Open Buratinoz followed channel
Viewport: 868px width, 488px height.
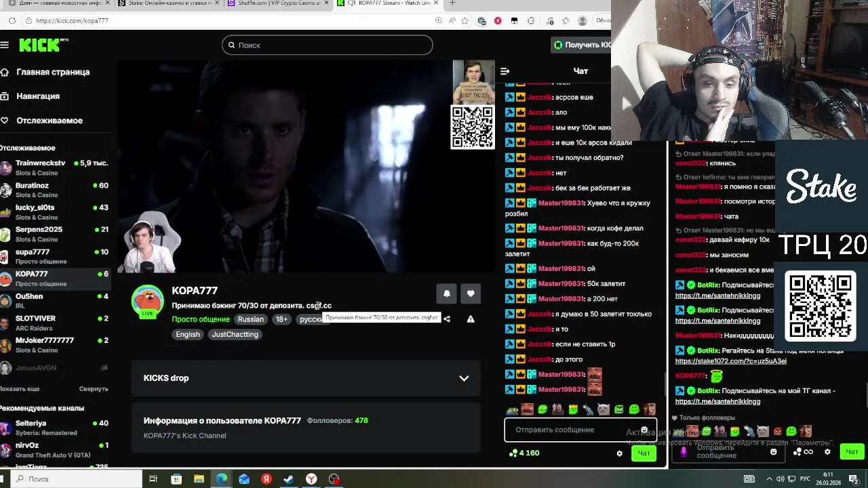54,190
